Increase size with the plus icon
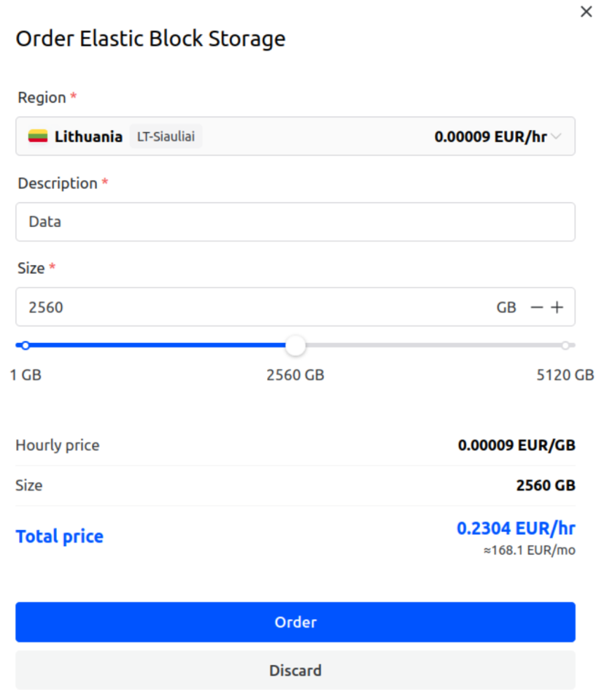Image resolution: width=596 pixels, height=700 pixels. click(557, 307)
